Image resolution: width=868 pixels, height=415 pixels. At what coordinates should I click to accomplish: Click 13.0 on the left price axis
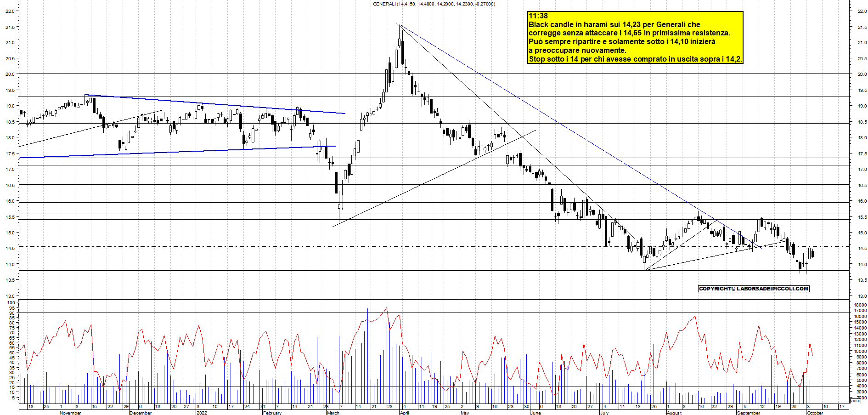[x=9, y=296]
